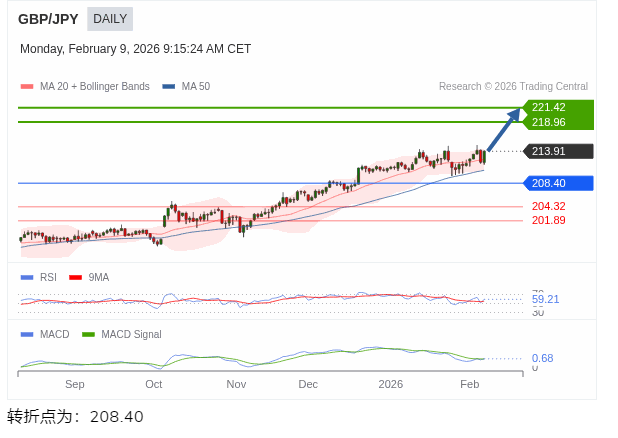Click the 9MA red legend swatch

click(x=75, y=278)
